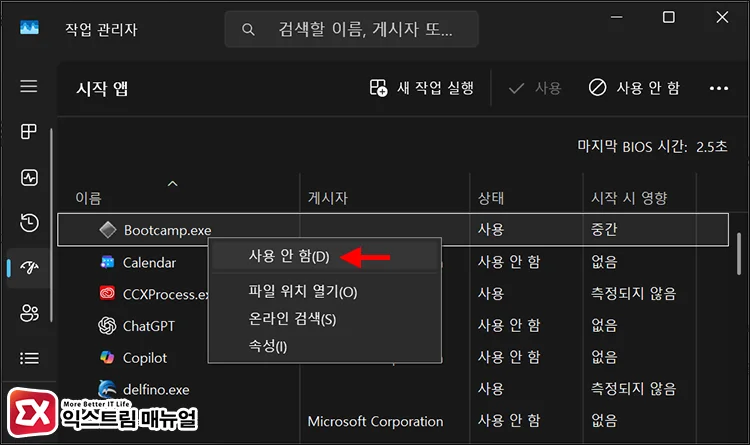
Task: Select the CCXProcess.exe row name
Action: click(x=165, y=294)
